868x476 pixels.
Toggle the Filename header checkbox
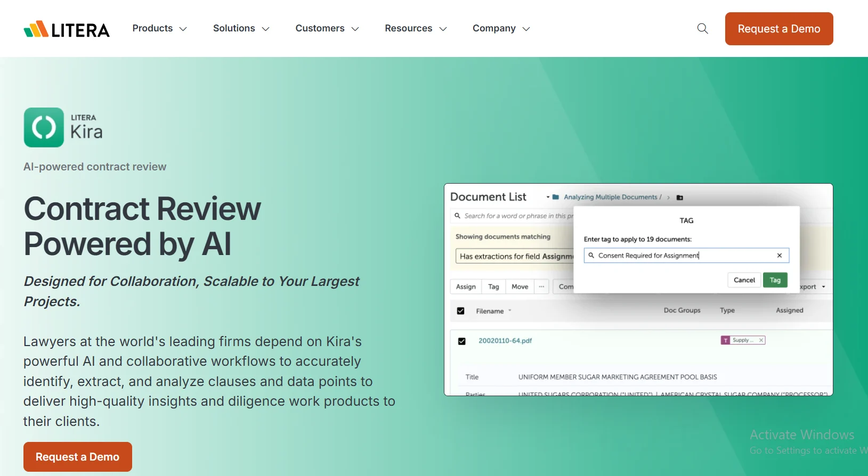coord(461,311)
